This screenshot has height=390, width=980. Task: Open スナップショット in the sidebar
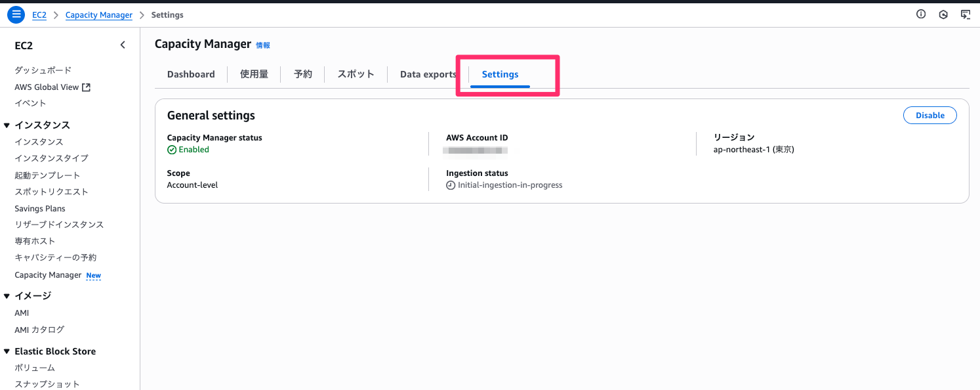point(47,384)
